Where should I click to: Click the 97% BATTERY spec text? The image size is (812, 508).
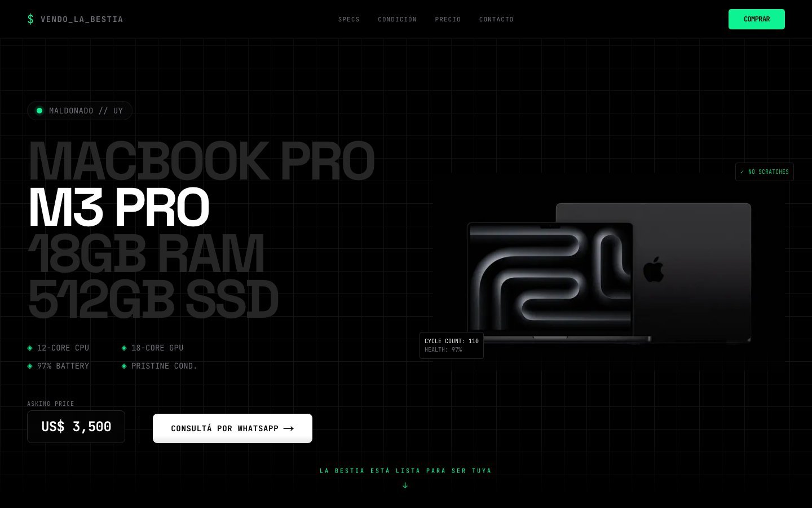[x=63, y=366]
